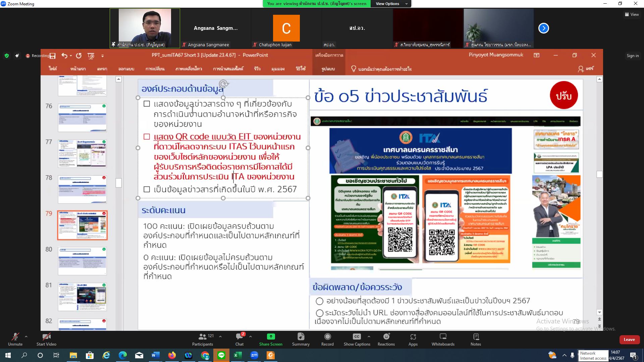644x362 pixels.
Task: Click the Share icon in PowerPoint
Action: [x=586, y=69]
